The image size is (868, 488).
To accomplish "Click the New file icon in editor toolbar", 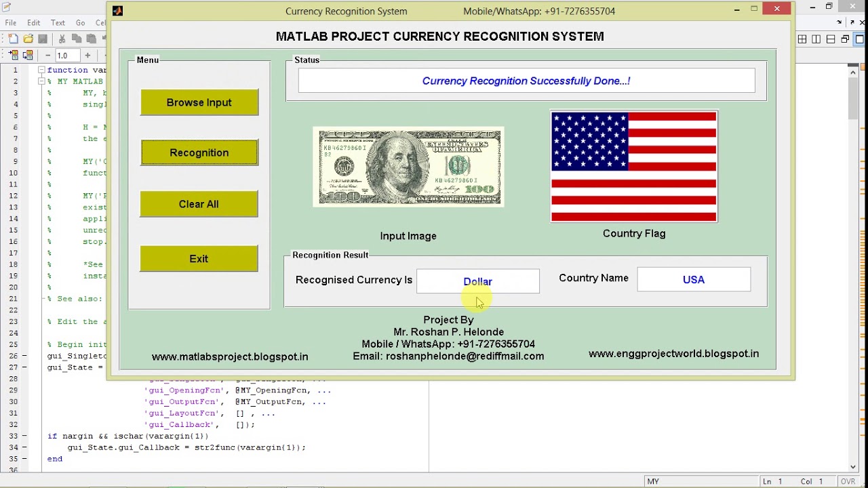I will tap(14, 39).
